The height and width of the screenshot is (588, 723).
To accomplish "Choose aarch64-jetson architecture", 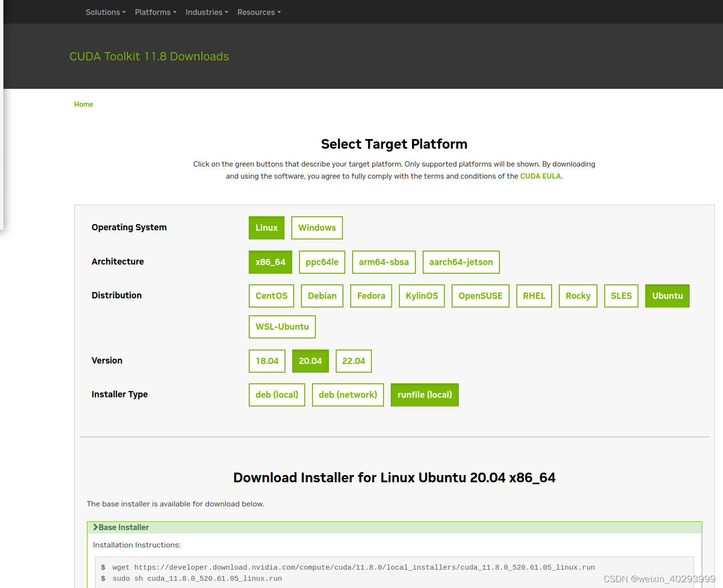I will (461, 262).
